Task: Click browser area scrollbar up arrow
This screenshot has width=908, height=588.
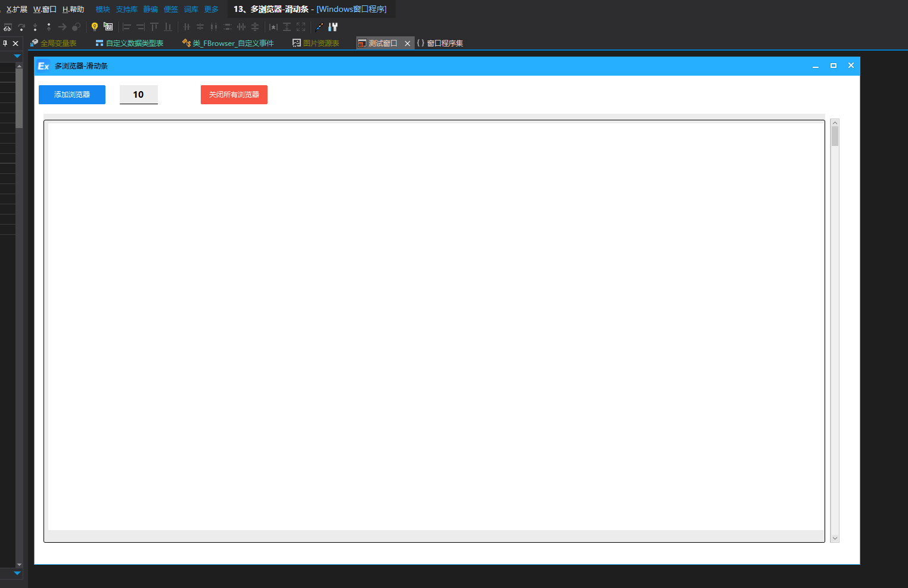Action: coord(835,123)
